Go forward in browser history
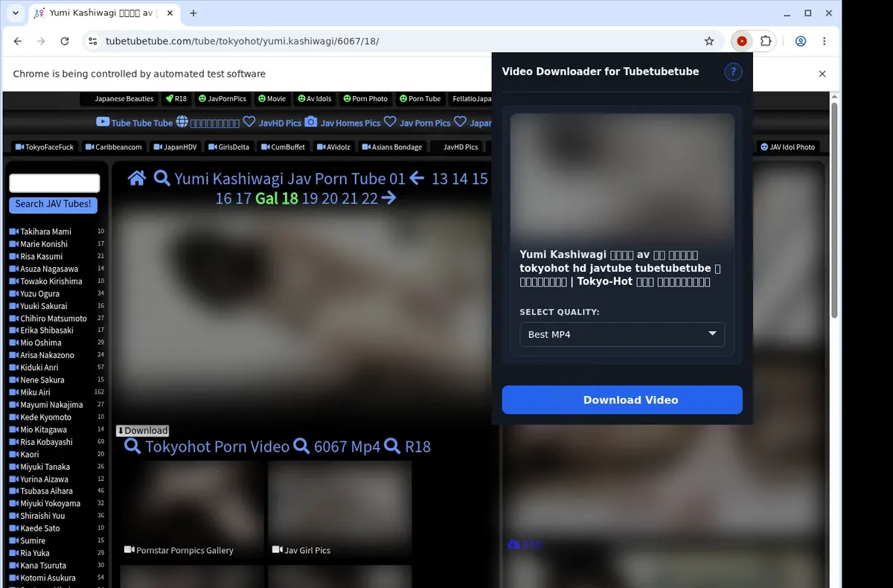This screenshot has height=588, width=893. click(x=41, y=42)
